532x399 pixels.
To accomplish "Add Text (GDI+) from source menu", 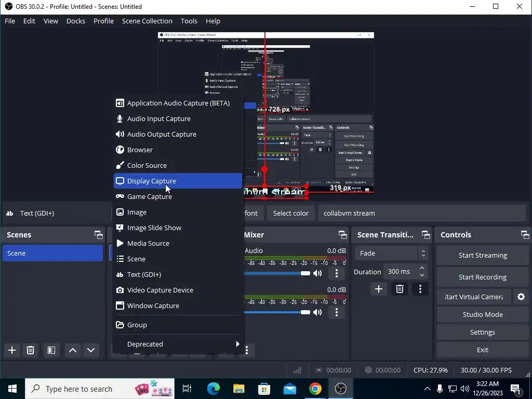I will (x=178, y=275).
